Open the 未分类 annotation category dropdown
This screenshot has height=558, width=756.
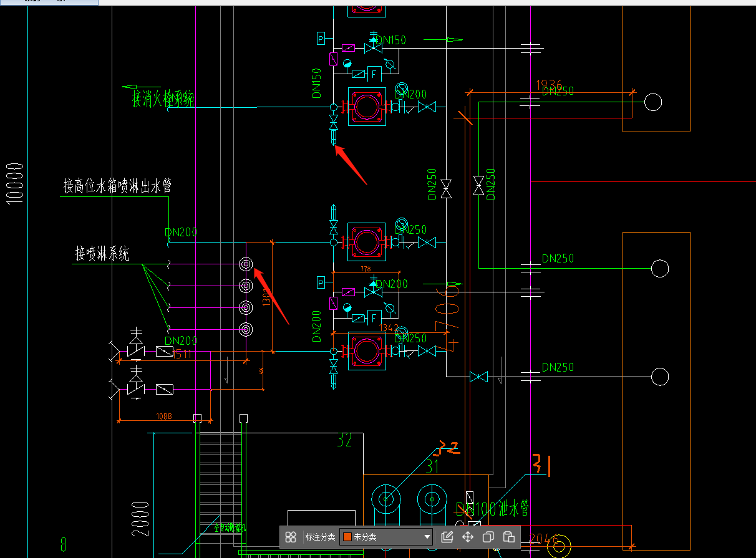387,537
